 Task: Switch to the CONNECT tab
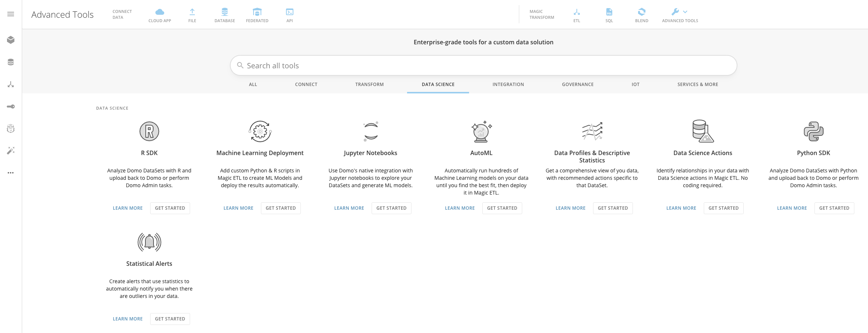pyautogui.click(x=306, y=85)
